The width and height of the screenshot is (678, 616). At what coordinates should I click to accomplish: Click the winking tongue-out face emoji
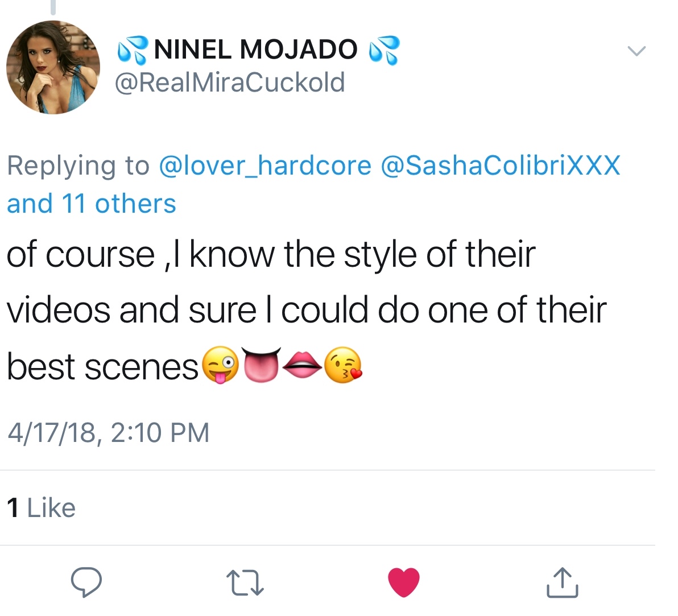tap(220, 365)
